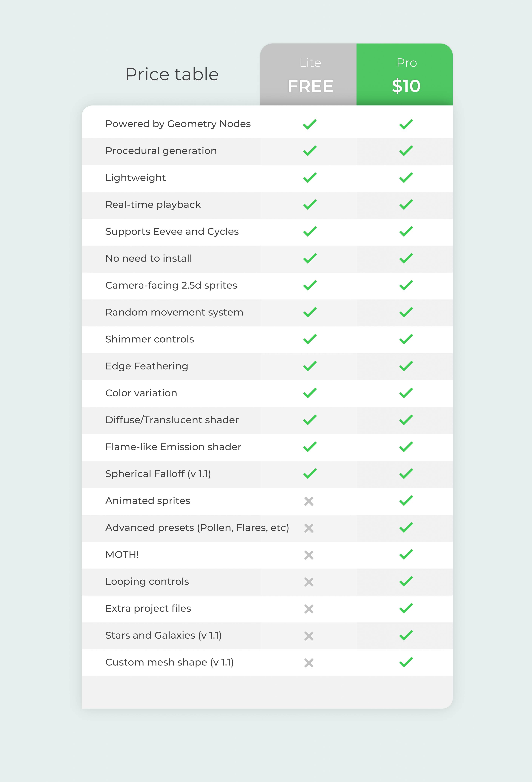Click the Pro checkmark for Procedural generation
The image size is (532, 782).
pos(406,151)
